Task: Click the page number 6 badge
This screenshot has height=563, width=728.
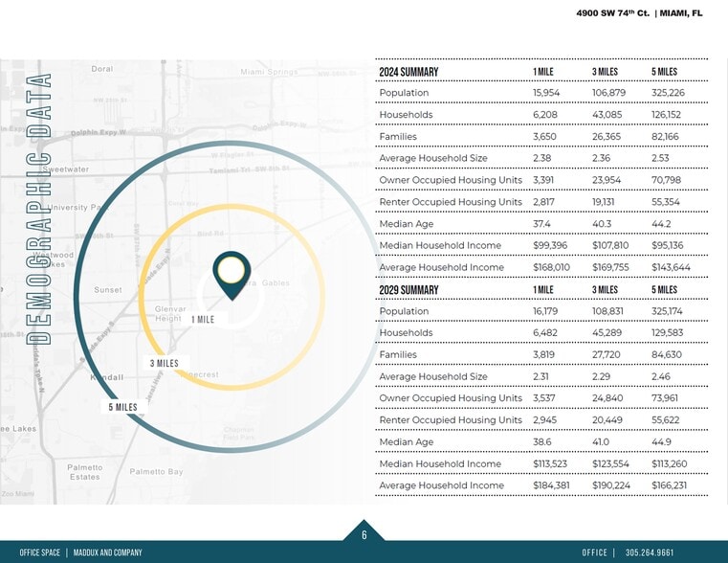Action: [364, 535]
